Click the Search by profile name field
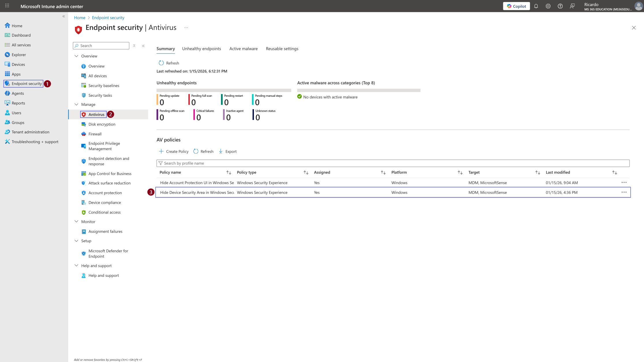The height and width of the screenshot is (362, 644). (393, 163)
